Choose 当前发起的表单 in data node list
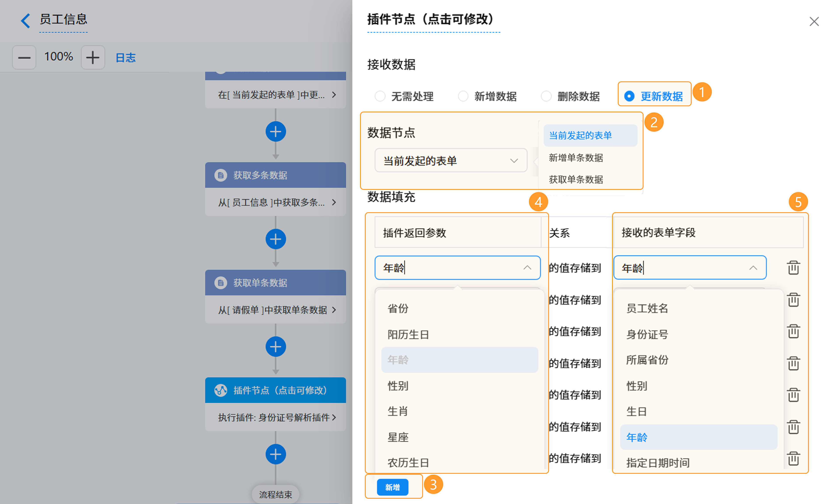The image size is (840, 504). (x=590, y=135)
